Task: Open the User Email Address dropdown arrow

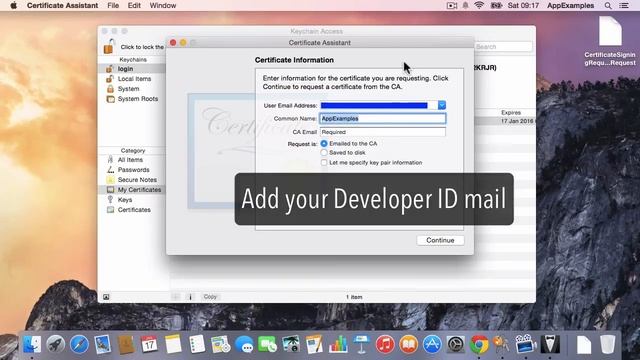Action: 442,105
